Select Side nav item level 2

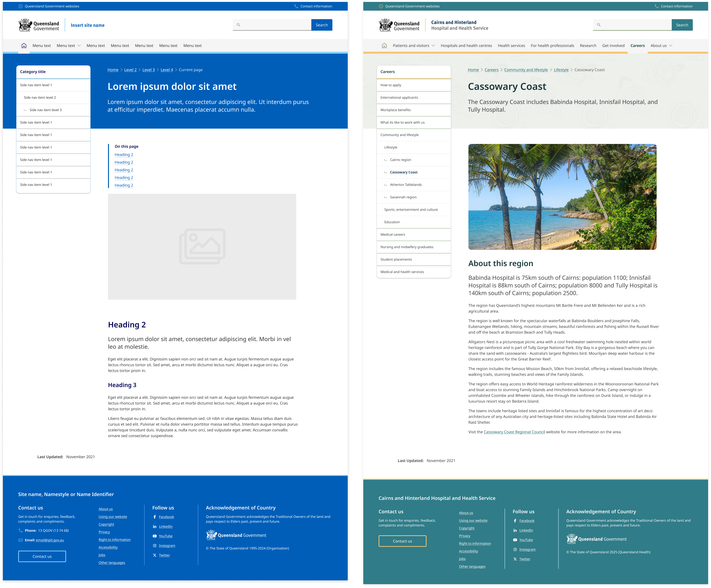[x=53, y=97]
